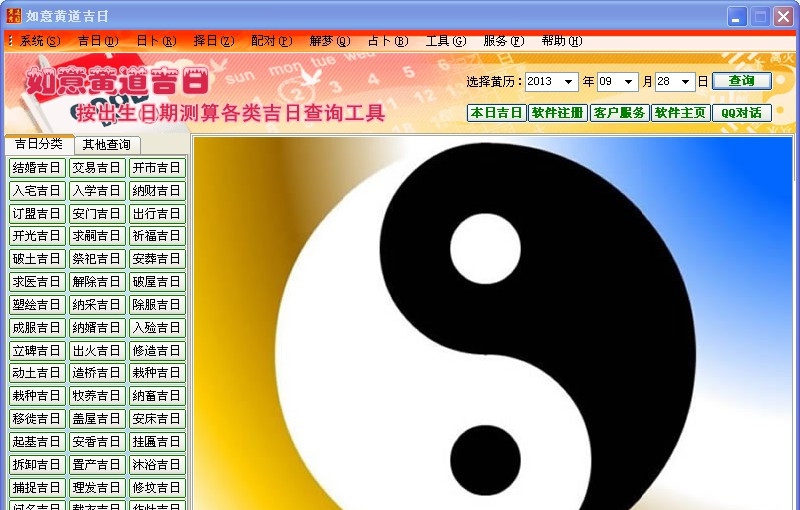Click the 本日吉日 button
The image size is (800, 510).
click(496, 113)
